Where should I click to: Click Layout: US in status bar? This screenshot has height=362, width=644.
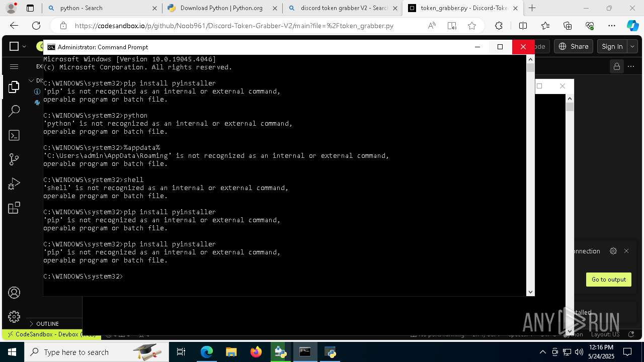point(605,334)
